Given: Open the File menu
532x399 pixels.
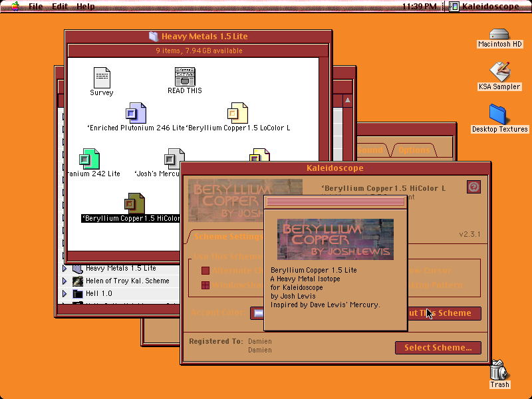Looking at the screenshot, I should click(36, 6).
